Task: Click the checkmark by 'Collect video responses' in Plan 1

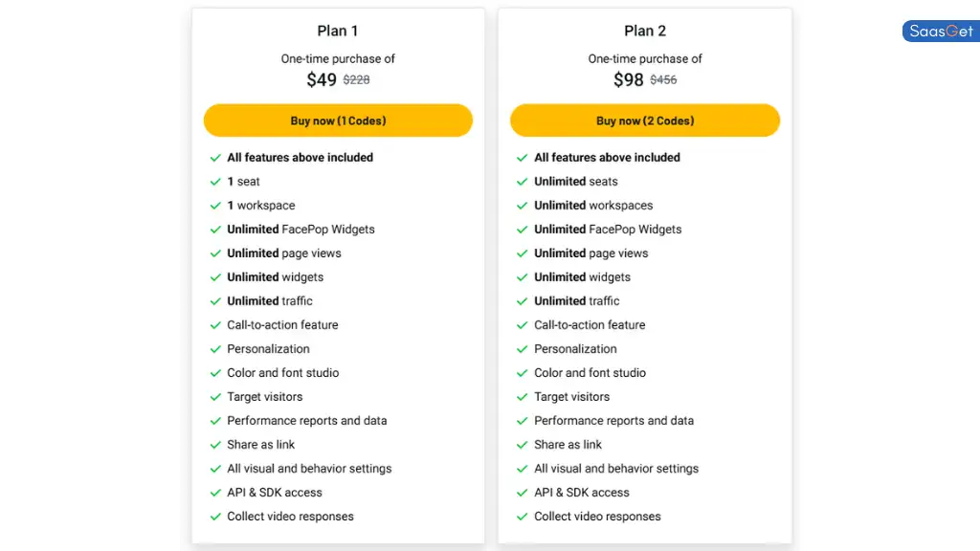Action: (214, 516)
